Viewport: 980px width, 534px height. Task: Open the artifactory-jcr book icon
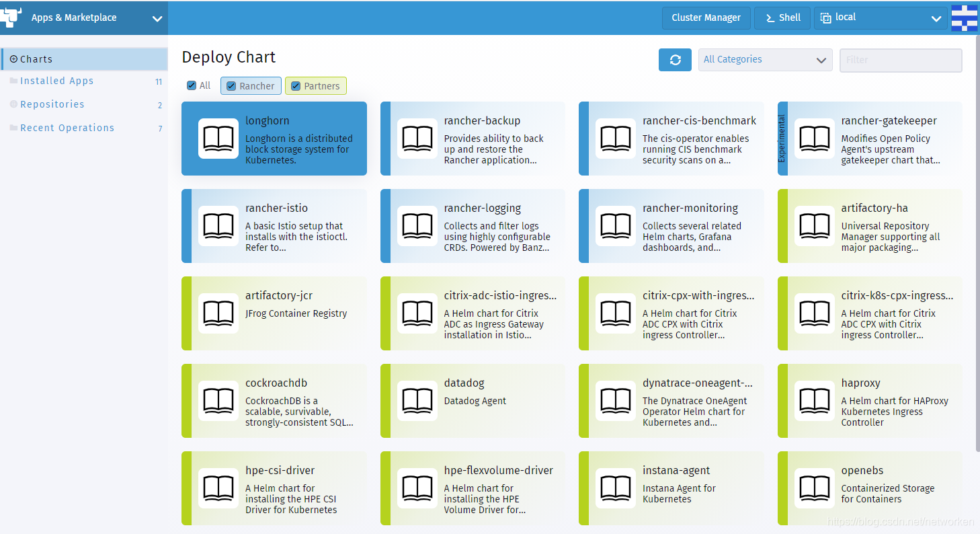pos(218,313)
